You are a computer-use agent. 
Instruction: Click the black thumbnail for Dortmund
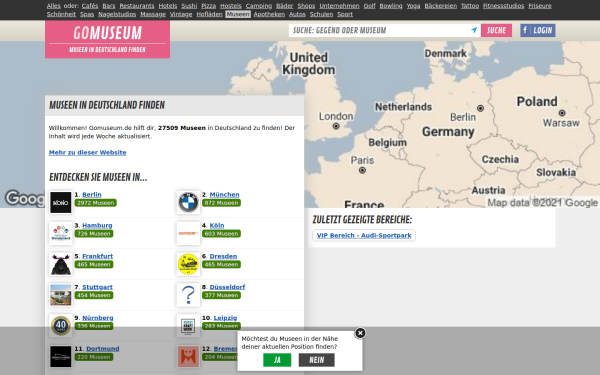click(x=60, y=356)
